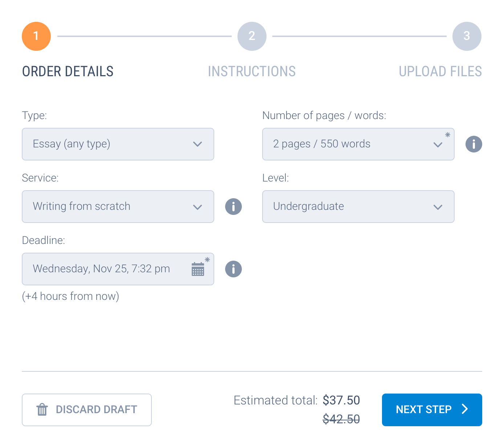Switch to the Instructions step tab
Viewport: 504px width, 448px height.
[x=252, y=72]
